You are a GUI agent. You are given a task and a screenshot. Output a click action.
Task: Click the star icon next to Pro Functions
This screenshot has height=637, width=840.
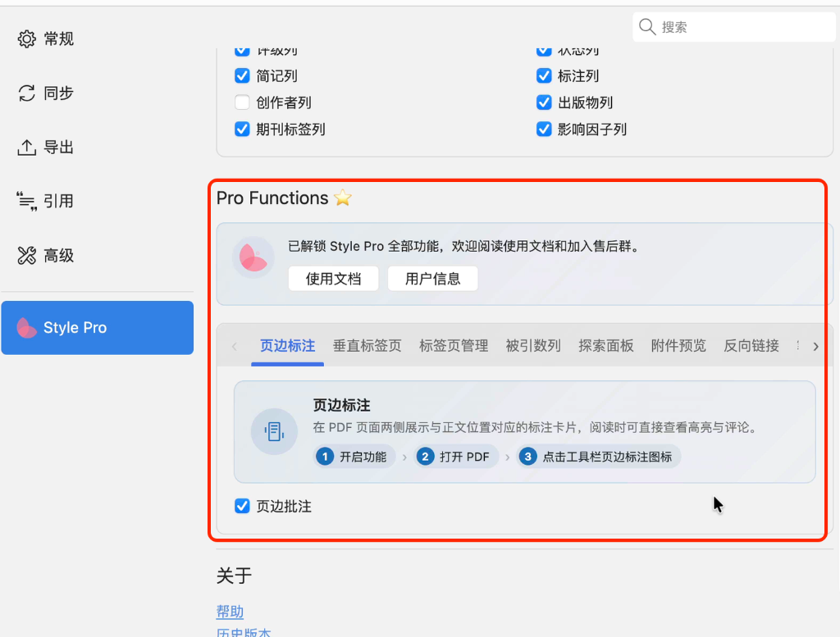pos(342,198)
